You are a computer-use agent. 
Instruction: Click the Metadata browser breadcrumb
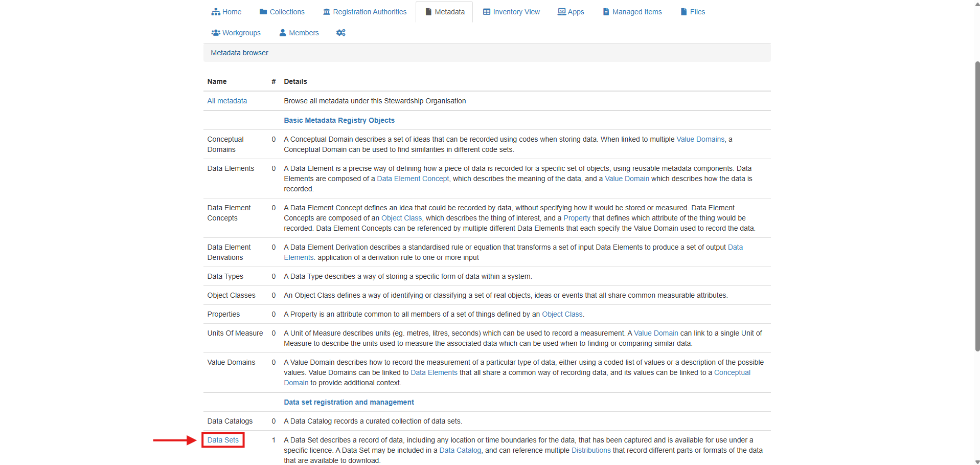239,53
